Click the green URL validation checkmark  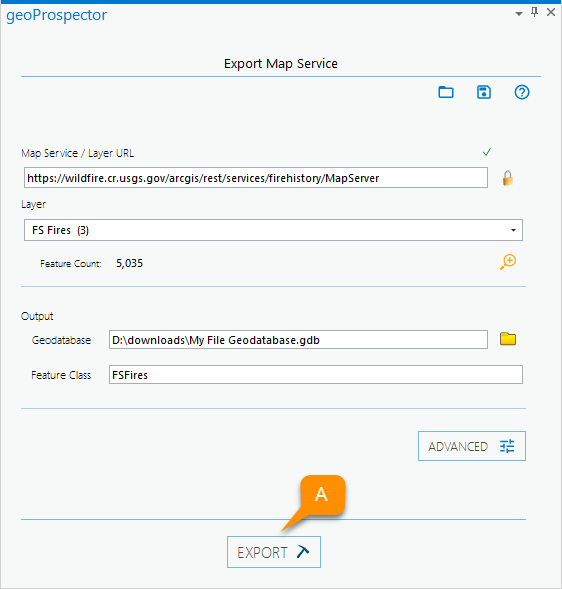[x=487, y=152]
